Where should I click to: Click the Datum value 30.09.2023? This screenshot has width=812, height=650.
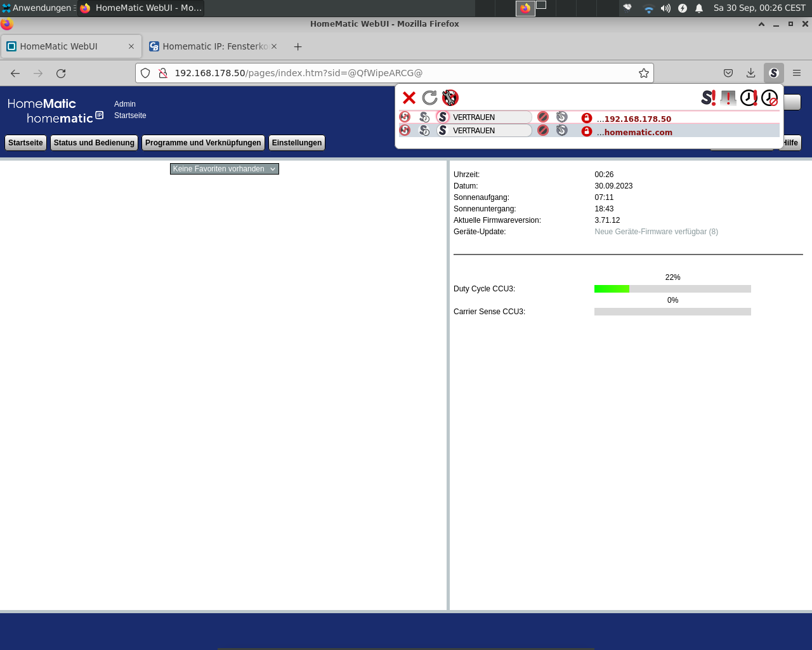(613, 186)
